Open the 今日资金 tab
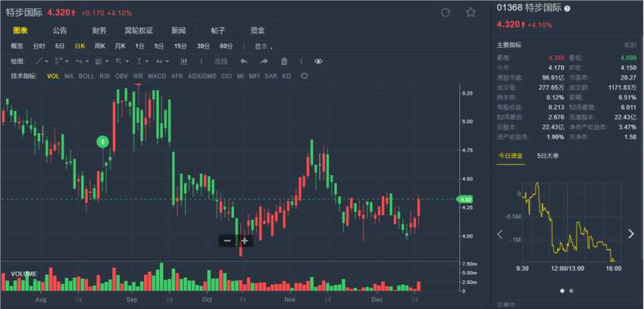644x309 pixels. pyautogui.click(x=511, y=156)
